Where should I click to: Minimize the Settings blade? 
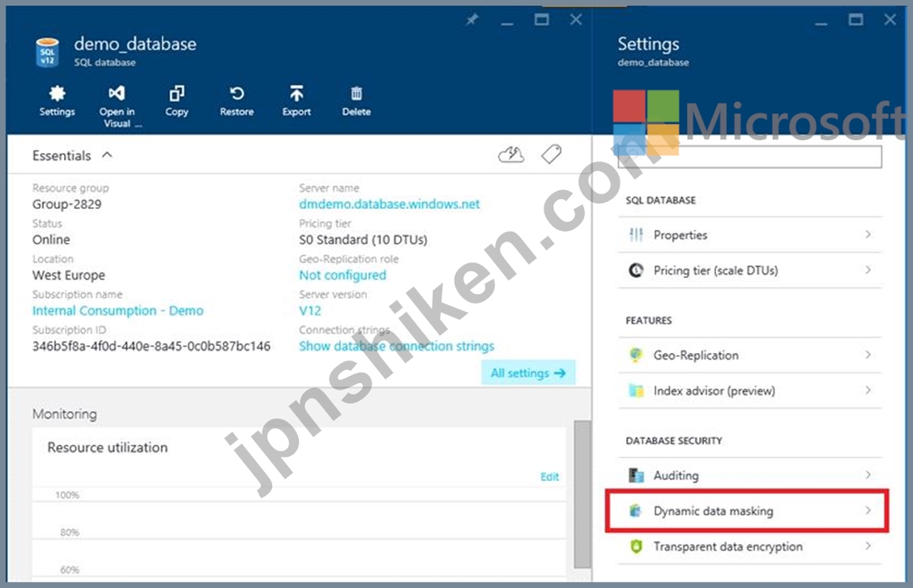tap(821, 22)
